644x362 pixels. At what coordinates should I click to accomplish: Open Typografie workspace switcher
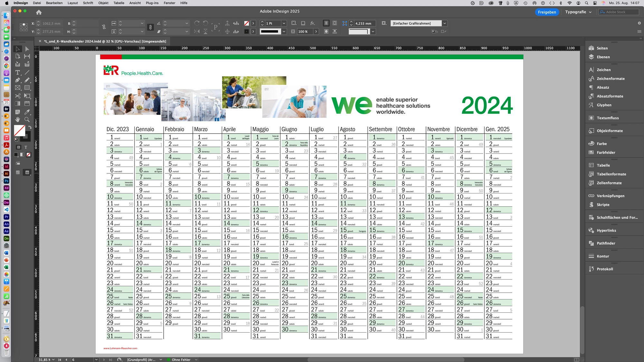coord(578,12)
